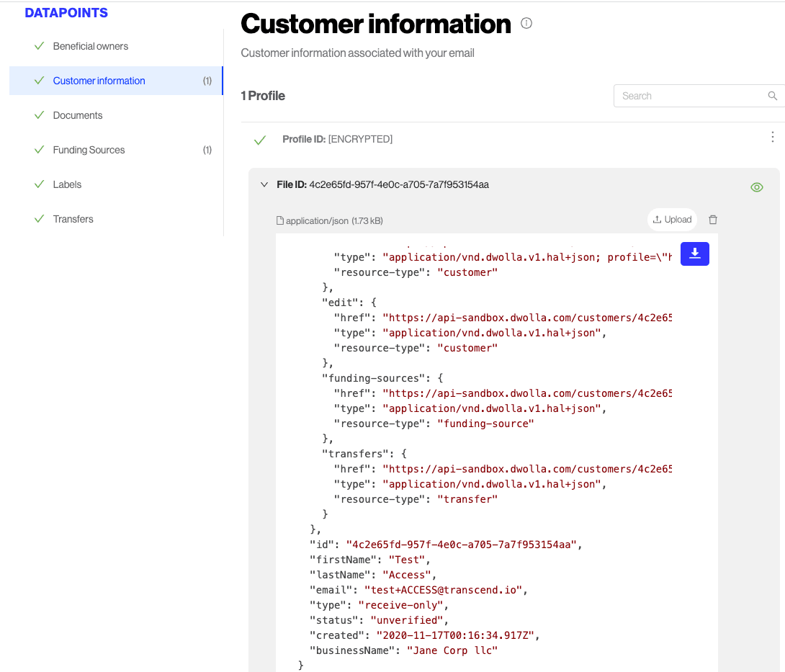Open Funding Sources in the sidebar
This screenshot has height=672, width=785.
[x=89, y=150]
